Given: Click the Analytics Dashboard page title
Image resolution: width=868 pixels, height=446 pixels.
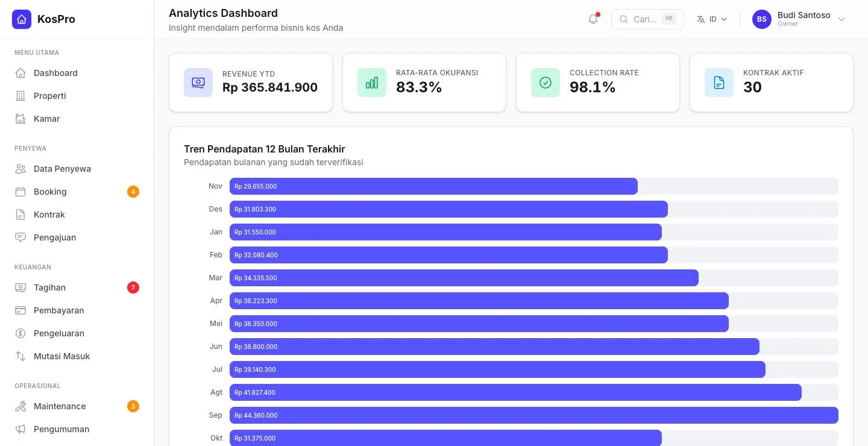Looking at the screenshot, I should [x=223, y=13].
